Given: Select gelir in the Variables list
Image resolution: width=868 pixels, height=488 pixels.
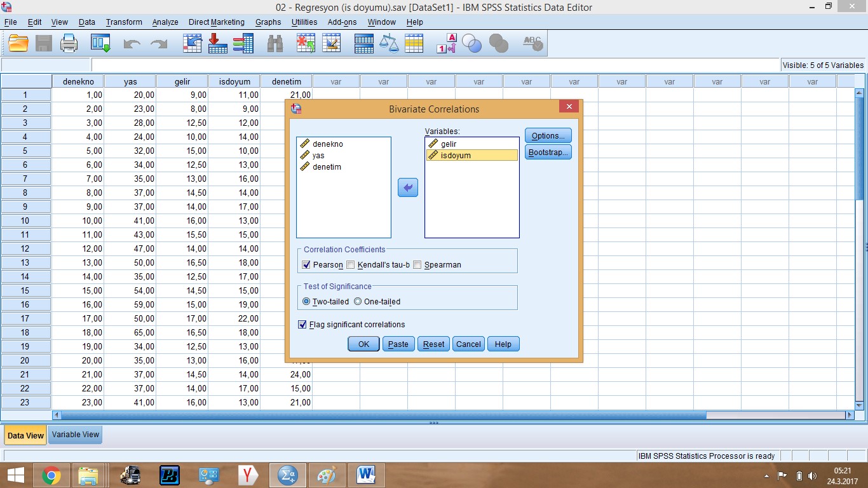Looking at the screenshot, I should (472, 144).
